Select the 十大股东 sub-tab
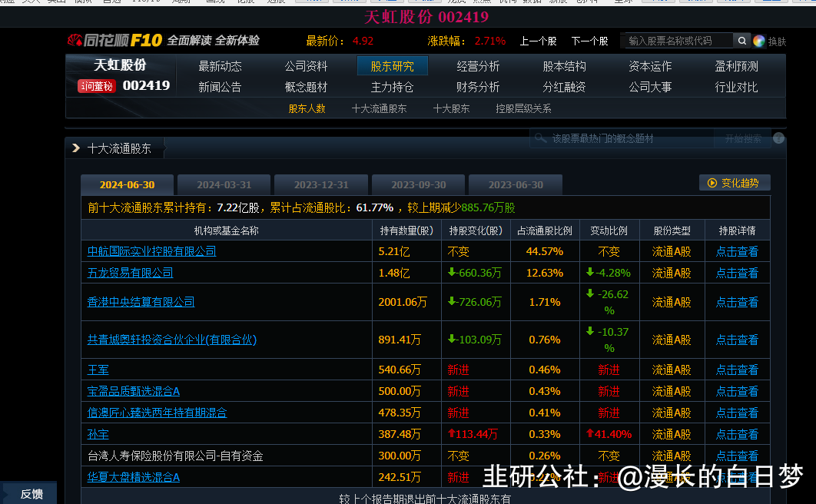The image size is (816, 504). (451, 108)
